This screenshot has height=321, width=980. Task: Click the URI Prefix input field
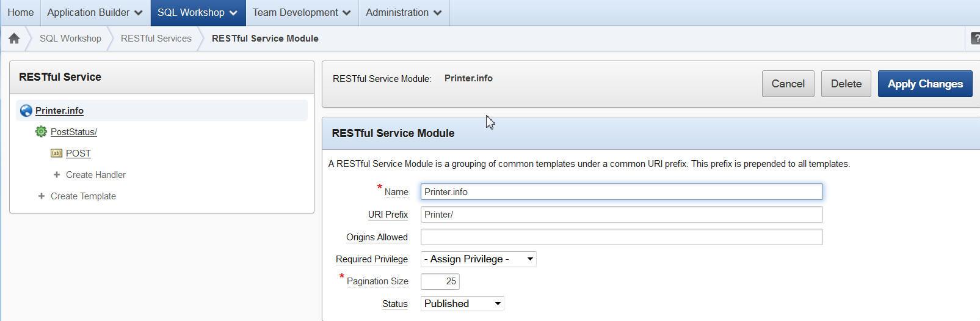[x=621, y=215]
